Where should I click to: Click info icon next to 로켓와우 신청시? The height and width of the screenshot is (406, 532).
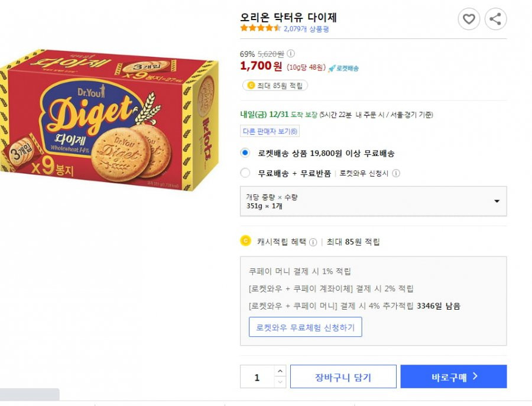pyautogui.click(x=396, y=173)
